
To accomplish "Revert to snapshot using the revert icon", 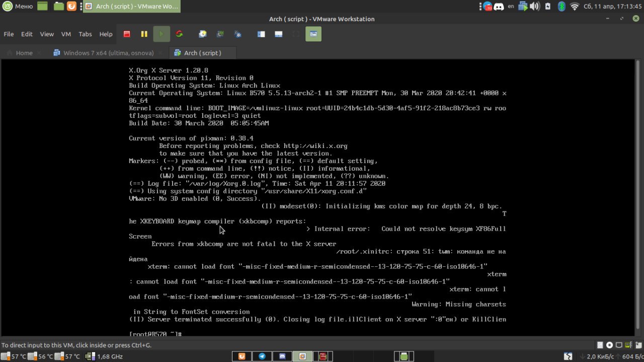I will [x=220, y=34].
